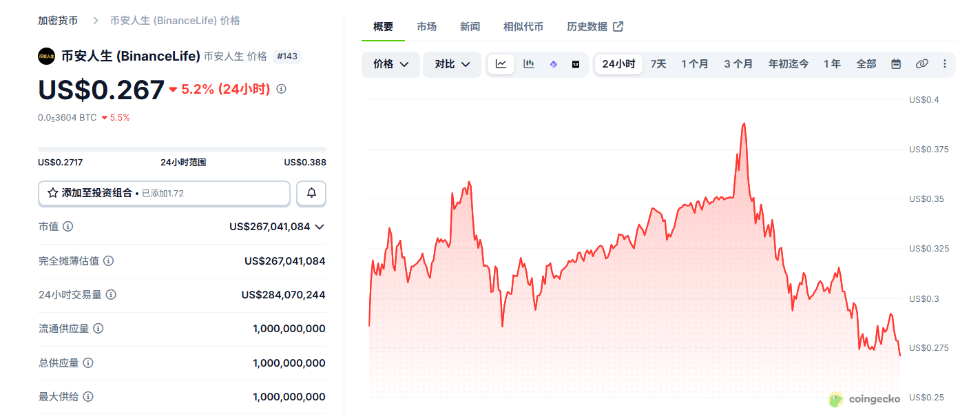980x419 pixels.
Task: Click the US$284,070,244 volume value
Action: click(x=283, y=295)
